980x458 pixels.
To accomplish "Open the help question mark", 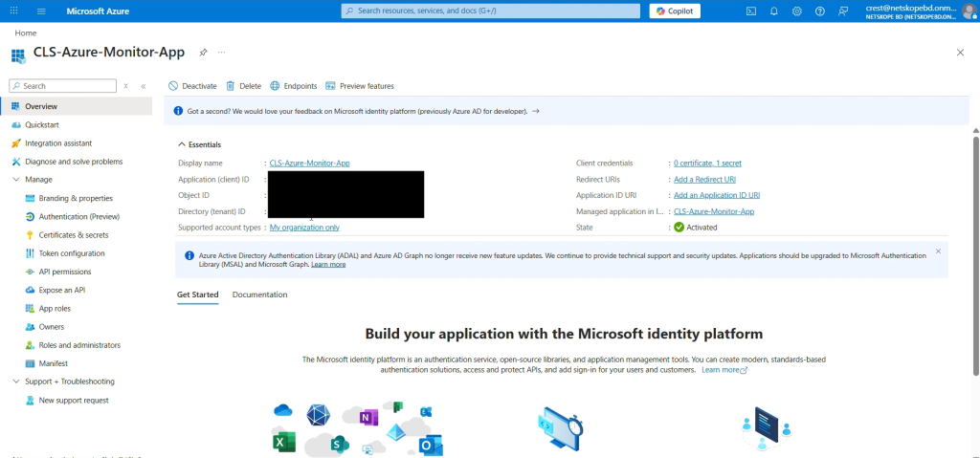I will pyautogui.click(x=820, y=11).
